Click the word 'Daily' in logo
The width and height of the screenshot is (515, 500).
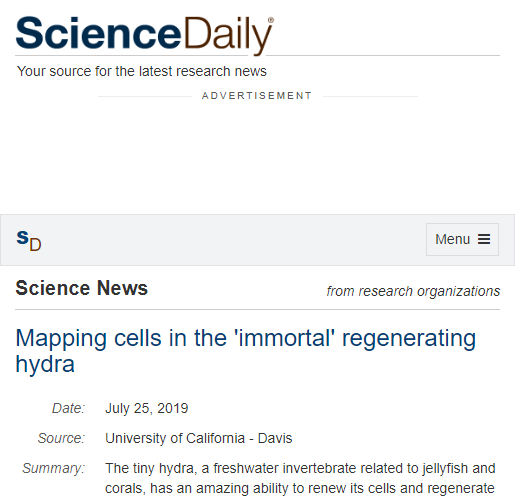(x=228, y=36)
